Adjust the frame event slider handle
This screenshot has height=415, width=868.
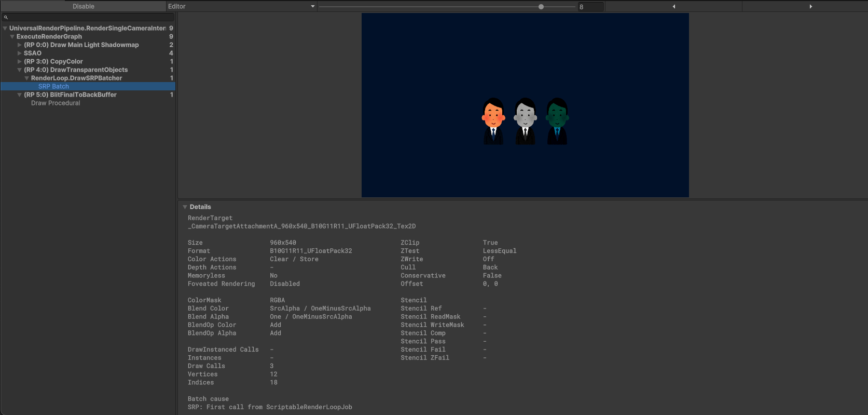[541, 7]
